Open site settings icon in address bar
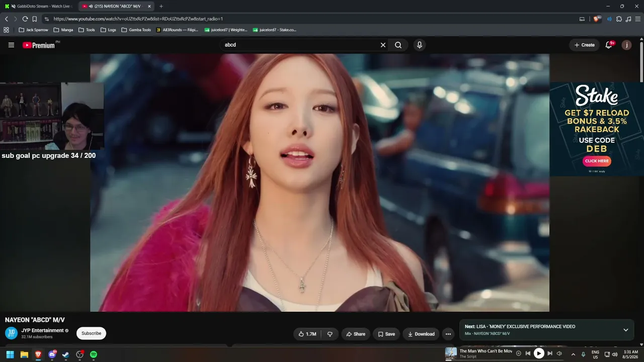 pyautogui.click(x=47, y=19)
